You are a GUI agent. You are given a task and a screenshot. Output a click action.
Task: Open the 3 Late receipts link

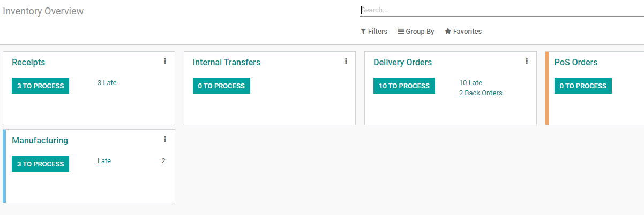tap(107, 83)
